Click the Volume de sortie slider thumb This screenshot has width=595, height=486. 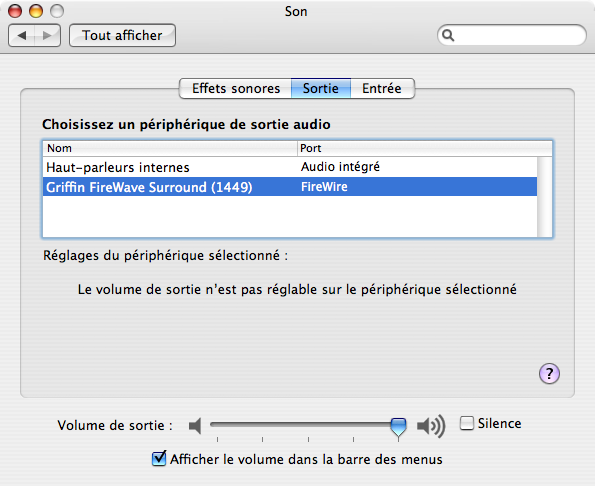click(398, 427)
